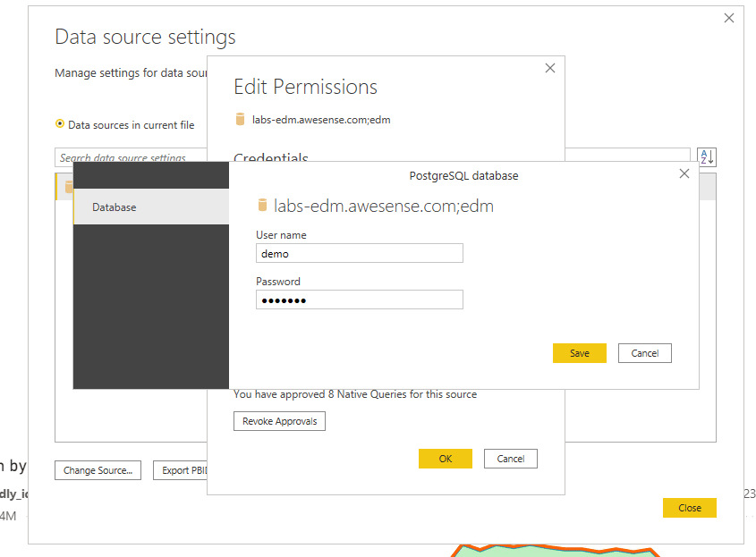
Task: Click the large labs-edm.awesense.com;edm heading
Action: pyautogui.click(x=384, y=207)
